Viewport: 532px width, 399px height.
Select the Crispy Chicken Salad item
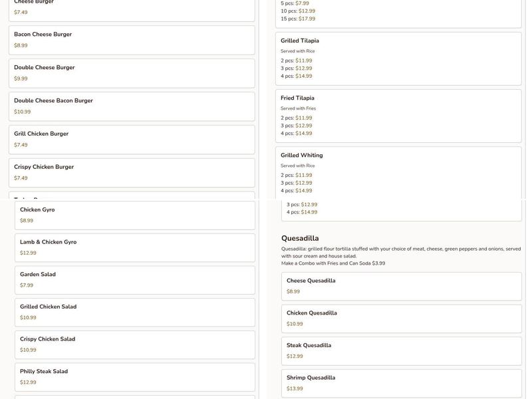[135, 344]
